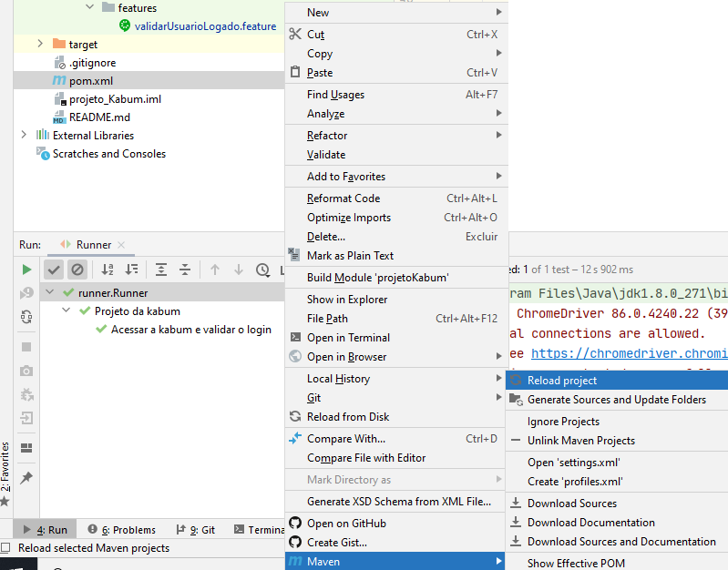Click Expand All tests icon
This screenshot has height=570, width=728.
pos(161,270)
